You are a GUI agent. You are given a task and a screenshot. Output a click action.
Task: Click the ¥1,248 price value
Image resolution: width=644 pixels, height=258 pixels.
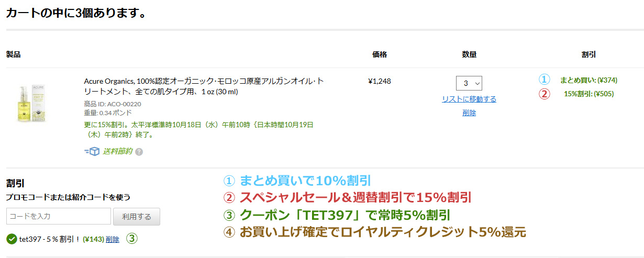(x=380, y=81)
